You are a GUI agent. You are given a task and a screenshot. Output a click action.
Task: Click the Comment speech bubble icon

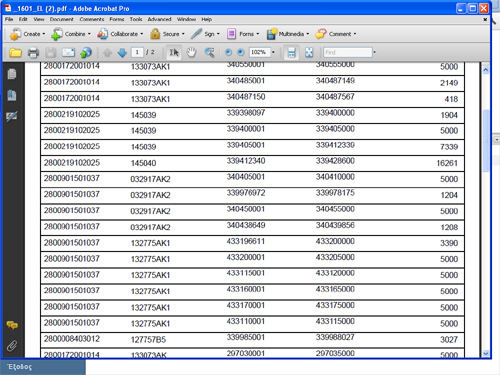coord(321,34)
